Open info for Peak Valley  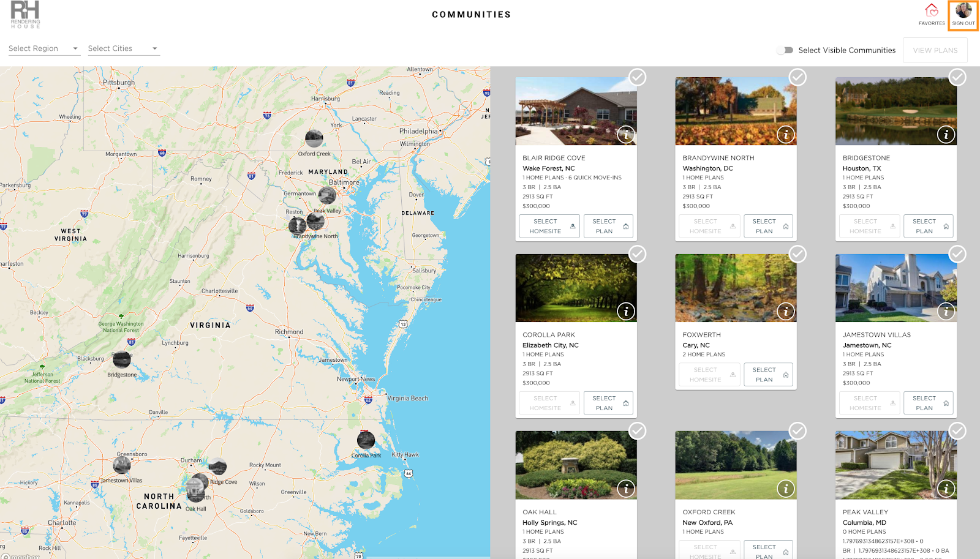946,489
